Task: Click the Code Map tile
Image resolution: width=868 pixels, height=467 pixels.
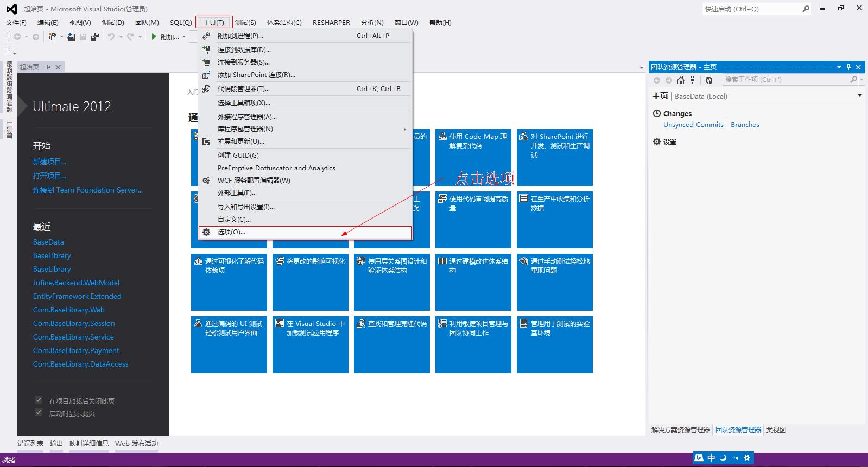Action: pos(473,157)
